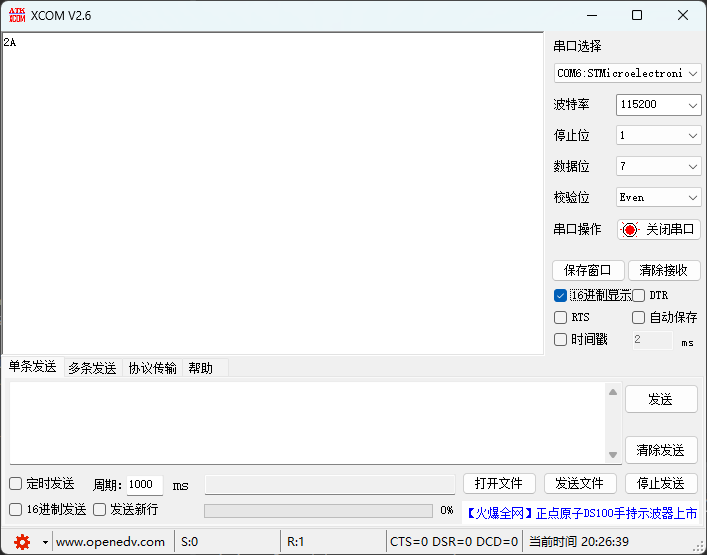Image resolution: width=707 pixels, height=555 pixels.
Task: Close the XCOM window
Action: pos(683,15)
